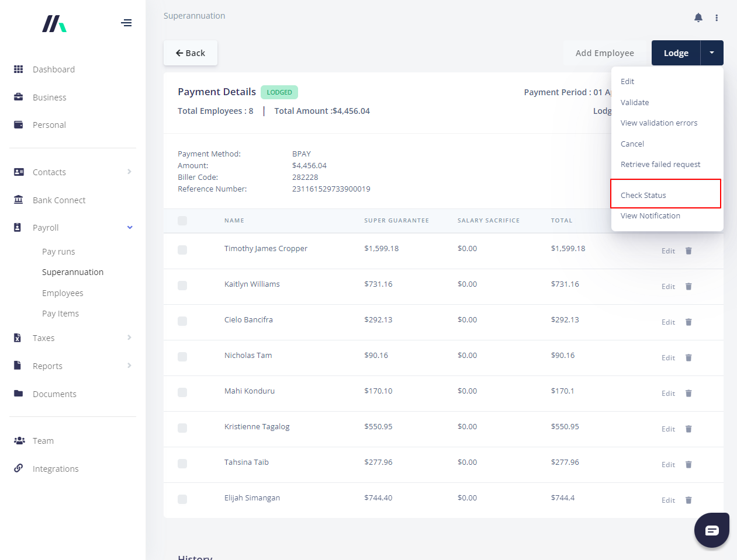Click the notification bell icon
Viewport: 737px width, 560px height.
[x=698, y=18]
